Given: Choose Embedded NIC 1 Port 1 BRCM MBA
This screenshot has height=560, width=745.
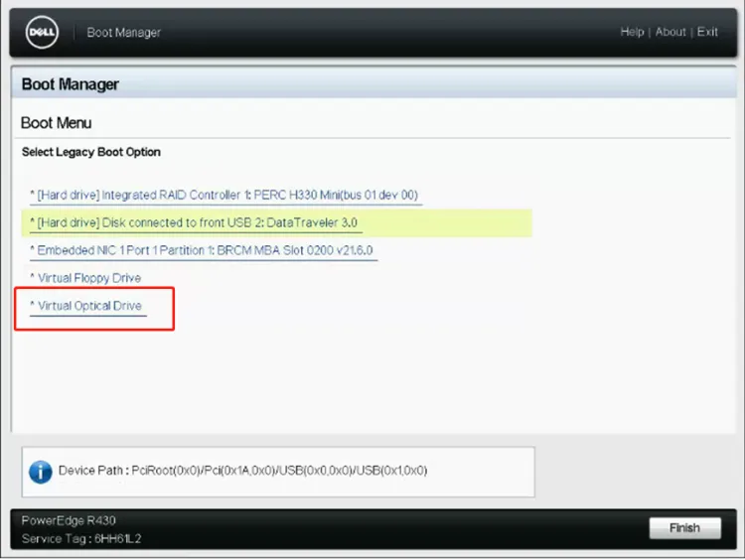Looking at the screenshot, I should click(202, 250).
